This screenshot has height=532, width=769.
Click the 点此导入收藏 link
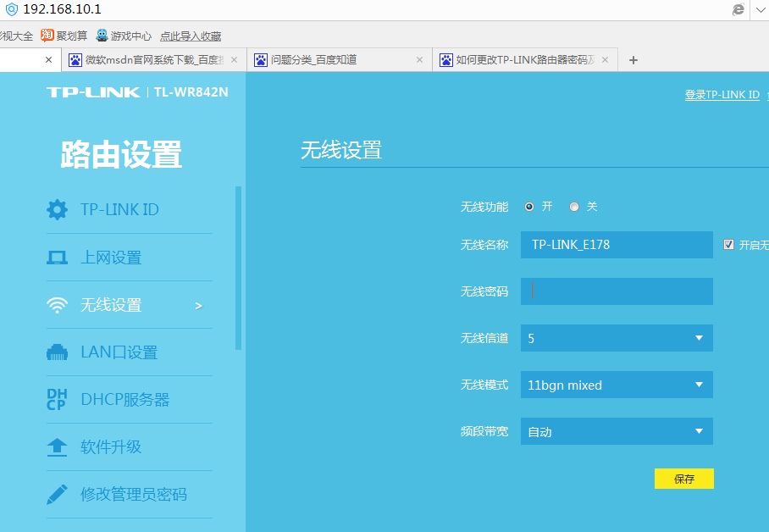tap(191, 36)
